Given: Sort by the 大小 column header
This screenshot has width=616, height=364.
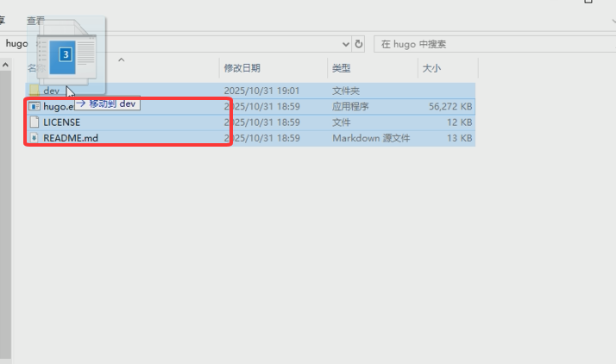Looking at the screenshot, I should click(431, 67).
